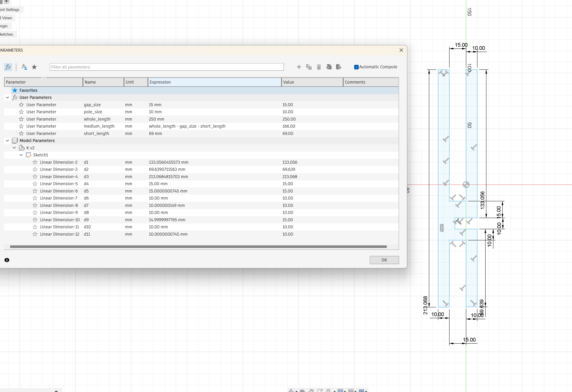Click OK to close Parameters
Viewport: 572px width, 392px height.
pyautogui.click(x=384, y=260)
